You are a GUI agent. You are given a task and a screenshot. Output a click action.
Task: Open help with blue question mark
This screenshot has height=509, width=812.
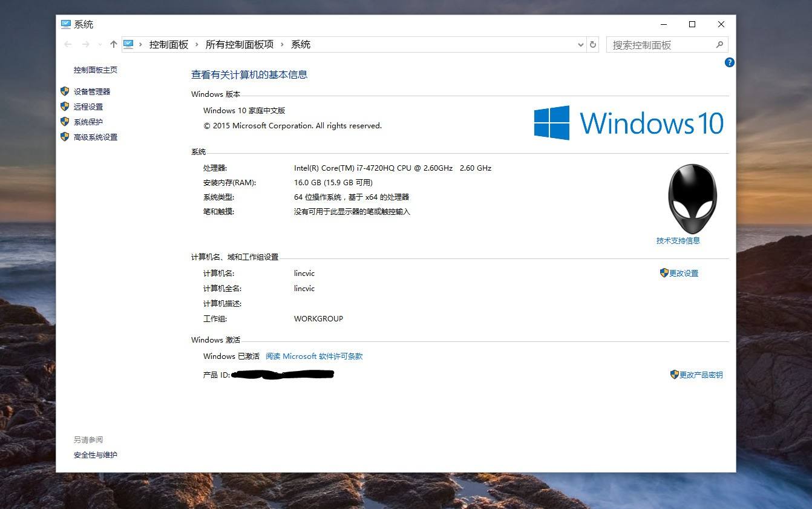click(x=730, y=62)
